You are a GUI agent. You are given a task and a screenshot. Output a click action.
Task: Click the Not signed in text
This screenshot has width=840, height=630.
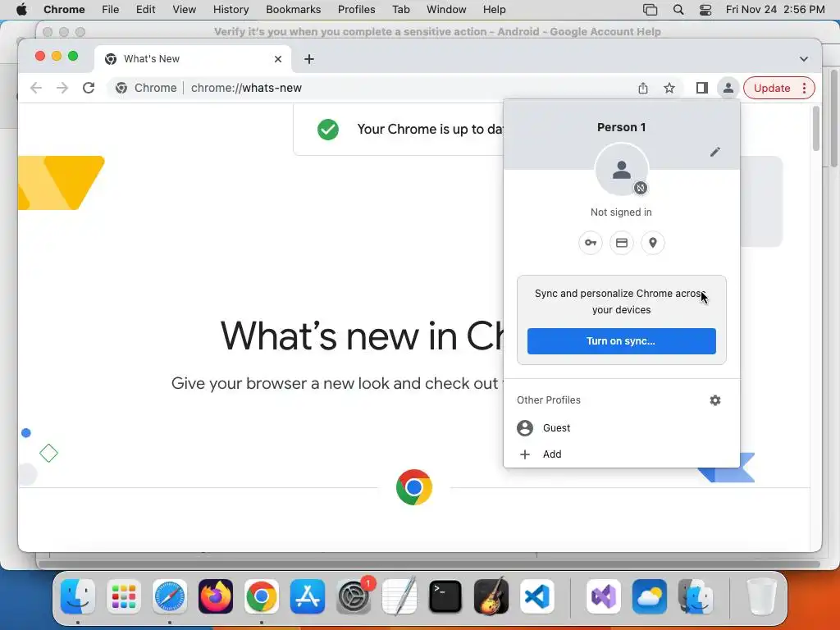(x=622, y=212)
